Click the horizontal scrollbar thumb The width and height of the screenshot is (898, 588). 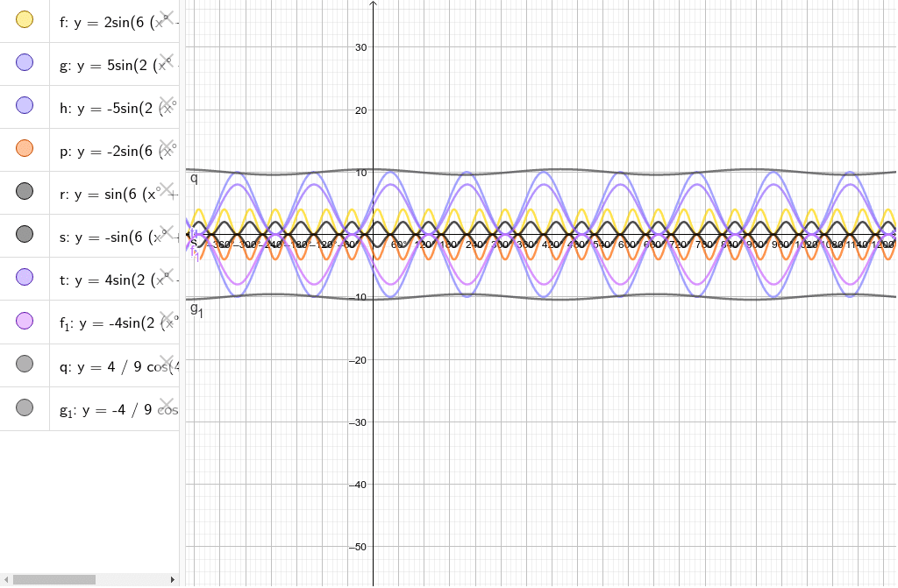[53, 579]
